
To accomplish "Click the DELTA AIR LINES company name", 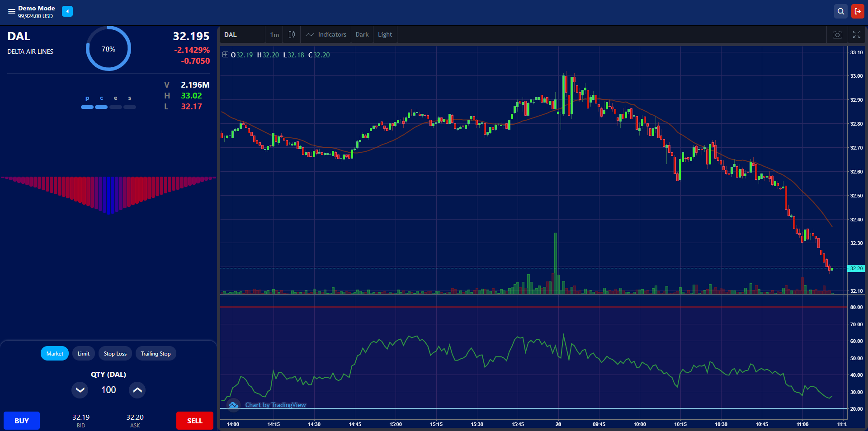I will pyautogui.click(x=30, y=52).
